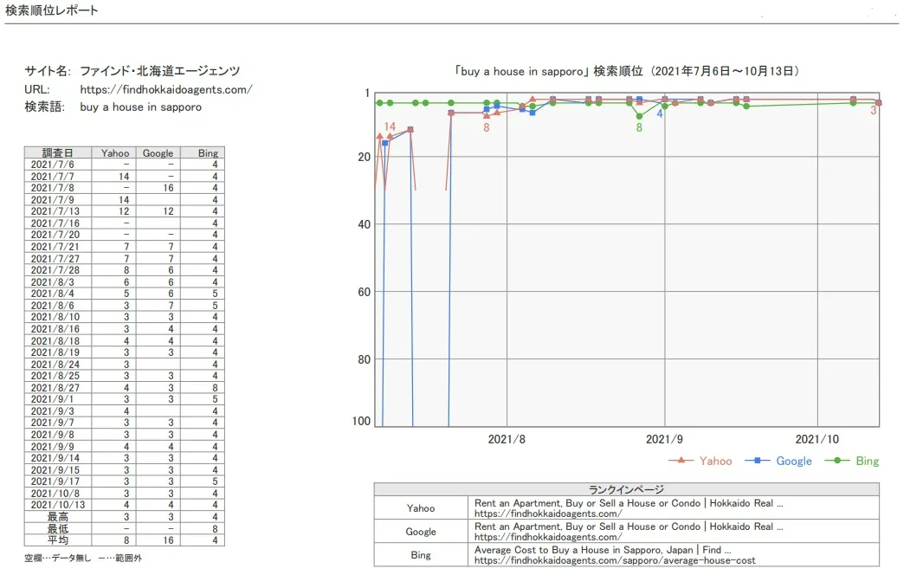
Task: Click the Yahoo row label in ranked pages table
Action: (421, 508)
